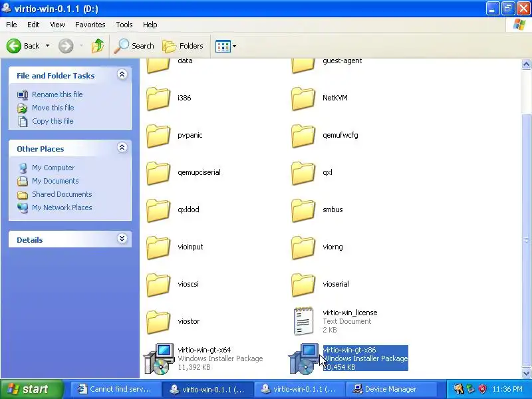Viewport: 532px width, 399px height.
Task: Select the NetKVM folder icon
Action: tap(303, 98)
